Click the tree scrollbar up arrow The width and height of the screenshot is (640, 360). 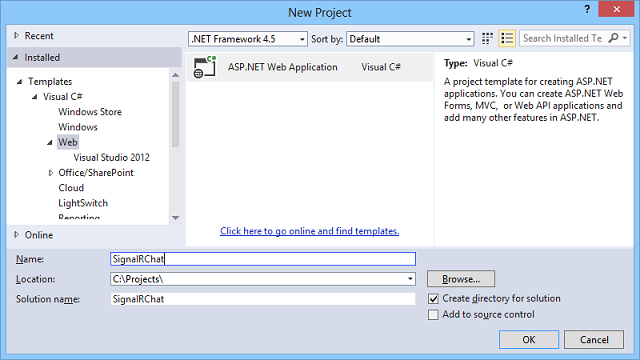(176, 75)
